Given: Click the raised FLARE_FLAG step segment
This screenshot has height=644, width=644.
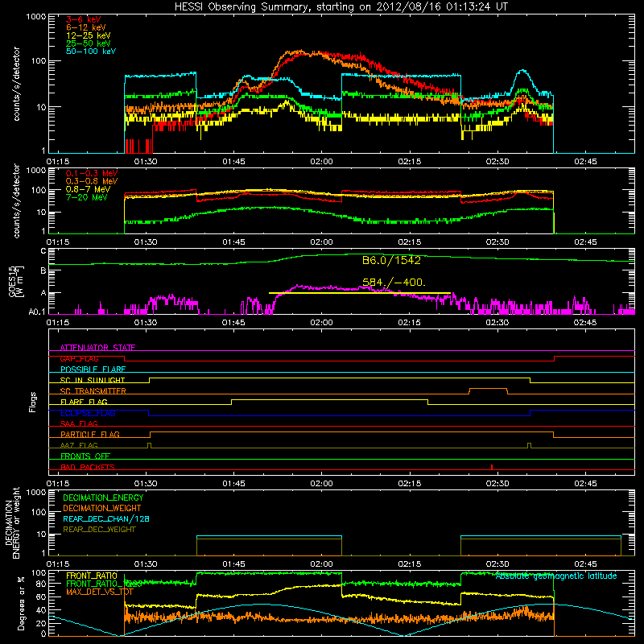Looking at the screenshot, I should click(329, 399).
